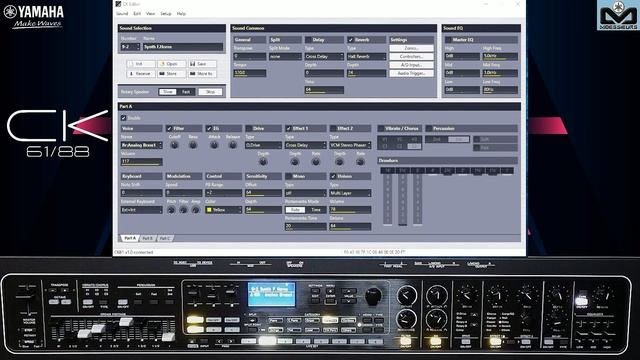
Task: Open the External Keyboard dropdown
Action: tap(141, 210)
